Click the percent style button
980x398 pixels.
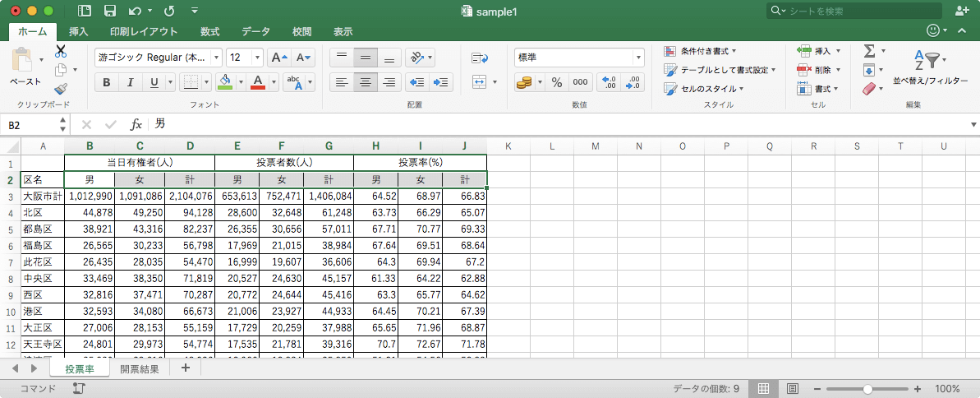(x=556, y=82)
